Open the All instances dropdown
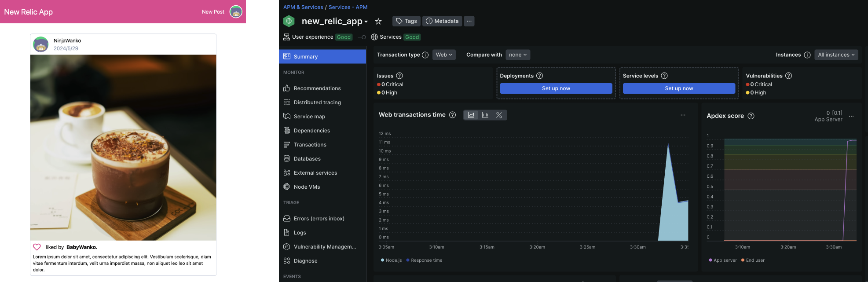Screen dimensions: 868x282 click(x=836, y=55)
